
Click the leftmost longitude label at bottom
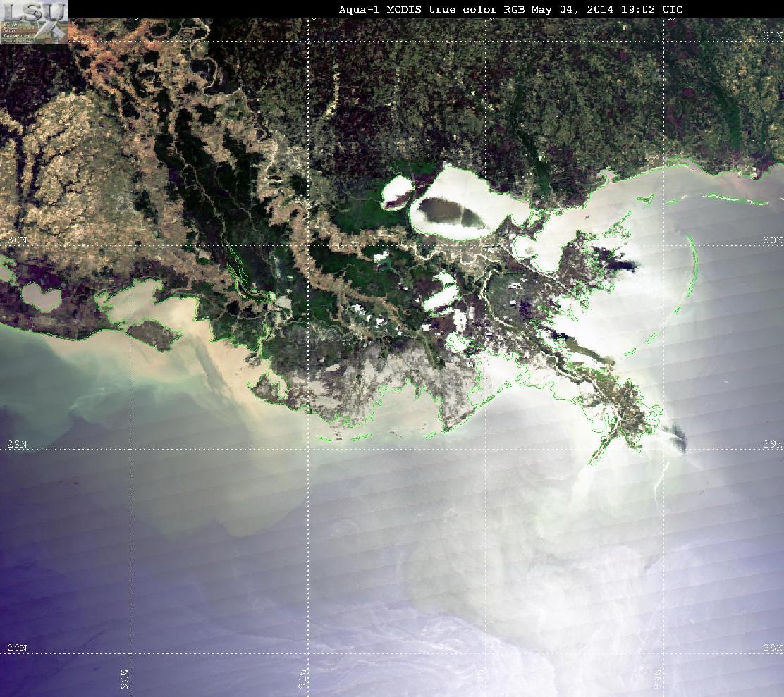125,679
